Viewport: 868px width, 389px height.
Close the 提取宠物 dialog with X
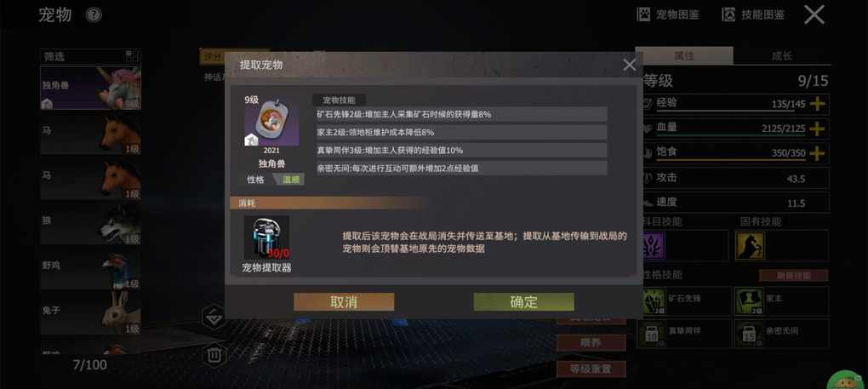[630, 65]
